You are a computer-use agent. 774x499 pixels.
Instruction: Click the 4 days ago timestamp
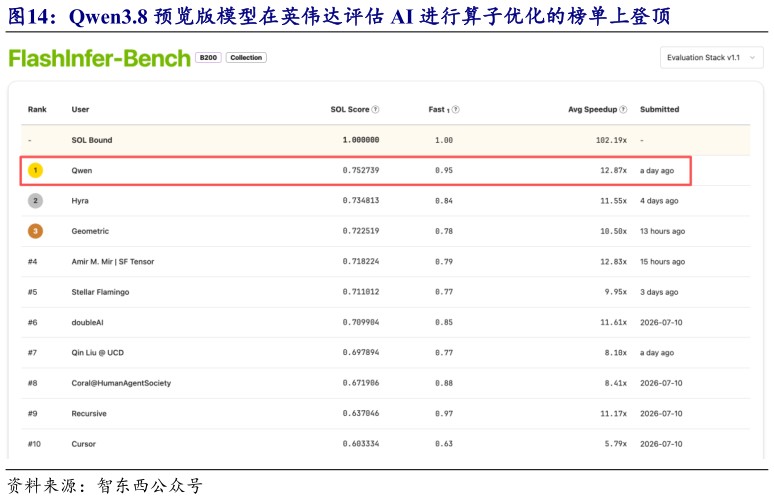click(x=659, y=201)
